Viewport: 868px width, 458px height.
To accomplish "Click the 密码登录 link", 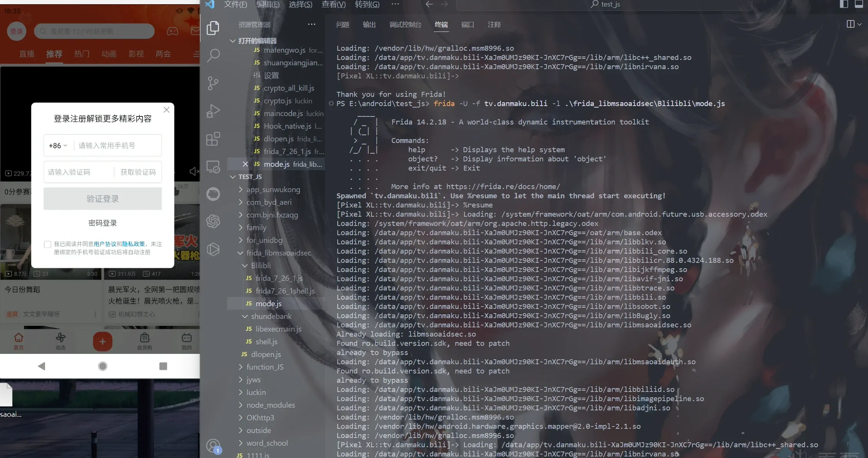I will coord(103,223).
